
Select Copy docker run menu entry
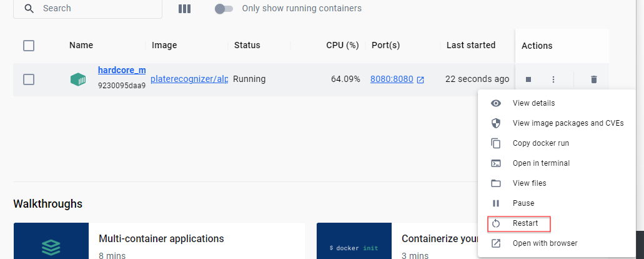[x=540, y=143]
